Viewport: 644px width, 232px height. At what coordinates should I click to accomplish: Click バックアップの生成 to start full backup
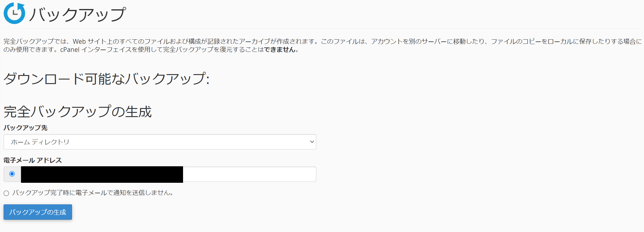click(x=37, y=212)
